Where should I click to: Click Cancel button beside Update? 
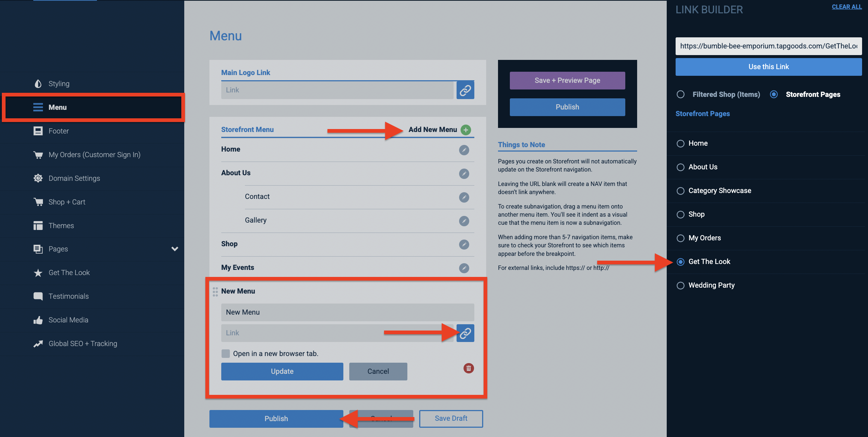coord(378,371)
